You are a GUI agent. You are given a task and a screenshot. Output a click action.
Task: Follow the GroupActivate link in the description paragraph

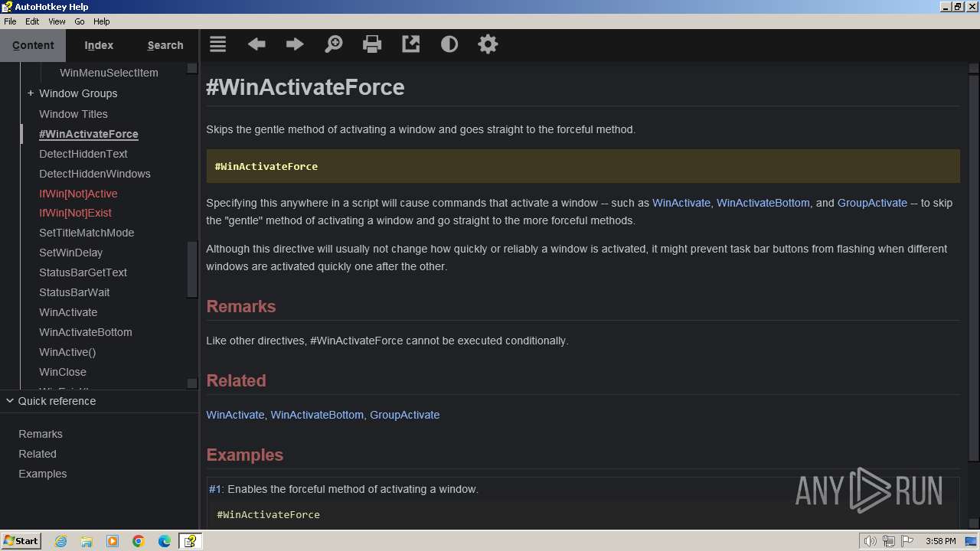click(x=872, y=203)
